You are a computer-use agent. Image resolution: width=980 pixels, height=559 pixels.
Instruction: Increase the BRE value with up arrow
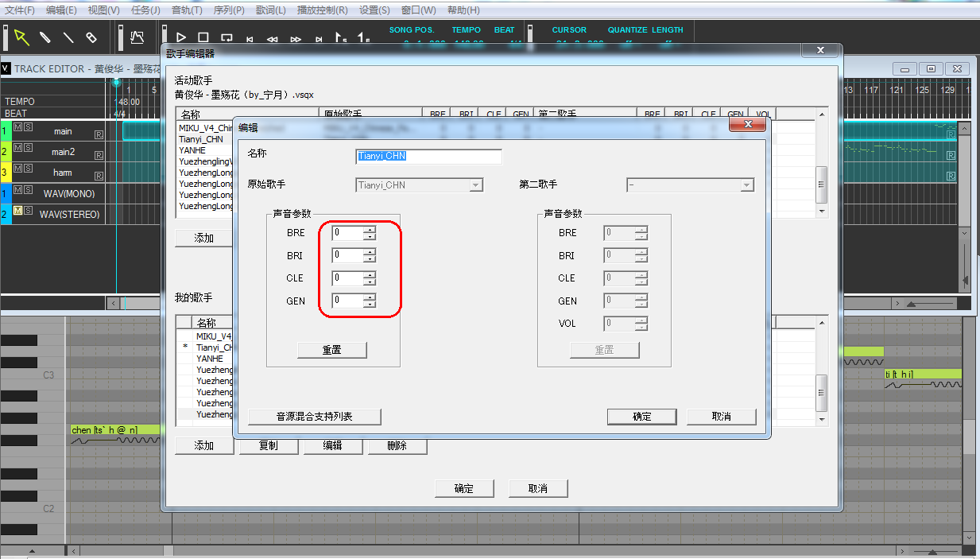coord(370,230)
